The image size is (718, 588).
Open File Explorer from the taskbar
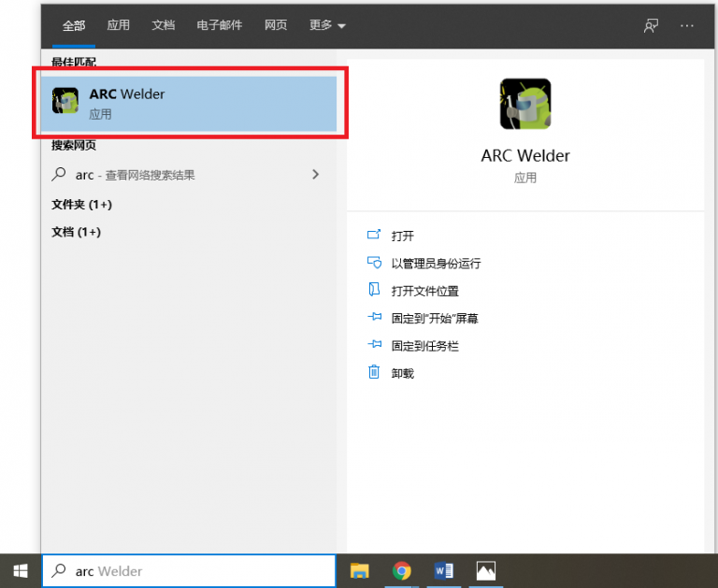click(x=360, y=570)
